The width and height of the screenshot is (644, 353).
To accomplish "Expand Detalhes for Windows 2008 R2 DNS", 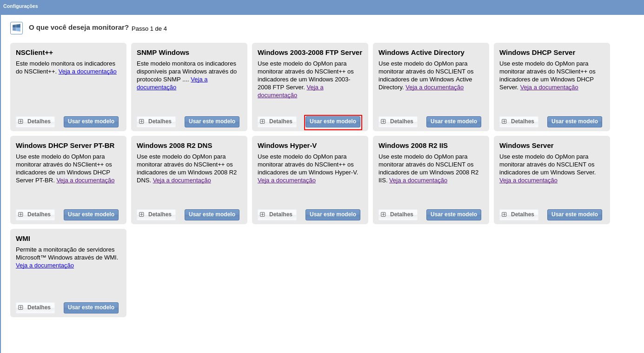I will (x=156, y=214).
